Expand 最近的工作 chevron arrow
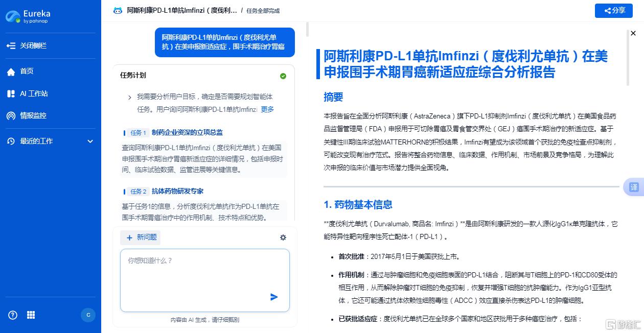The width and height of the screenshot is (644, 333). (x=90, y=141)
